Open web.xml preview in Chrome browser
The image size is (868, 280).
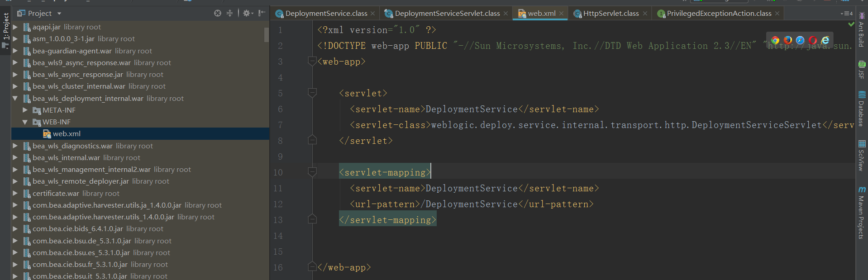775,40
